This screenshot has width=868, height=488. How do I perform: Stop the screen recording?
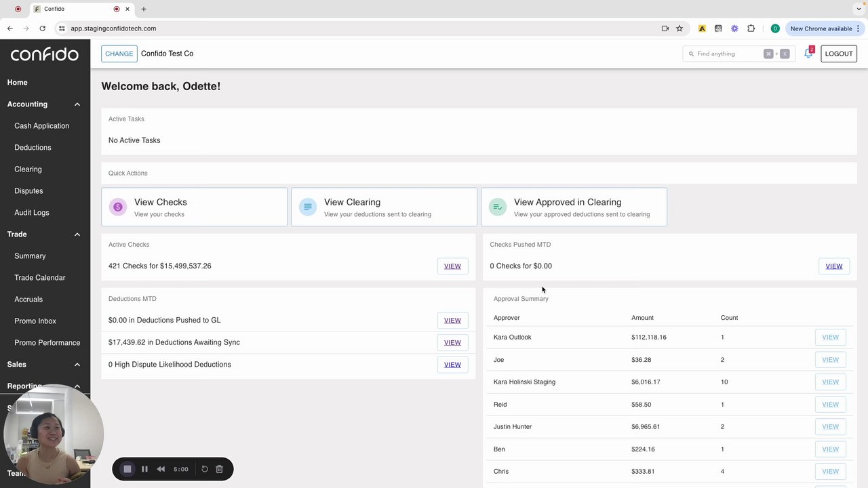[x=127, y=469]
